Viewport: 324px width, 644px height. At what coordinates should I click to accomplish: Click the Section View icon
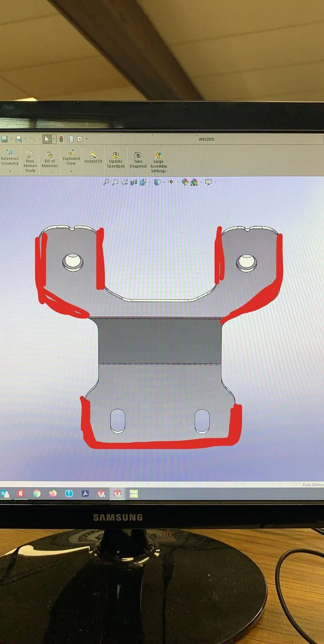click(134, 182)
